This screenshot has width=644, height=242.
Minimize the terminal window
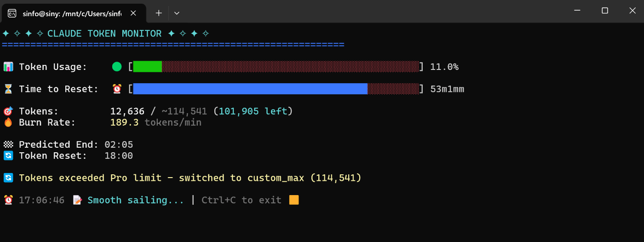click(x=578, y=11)
